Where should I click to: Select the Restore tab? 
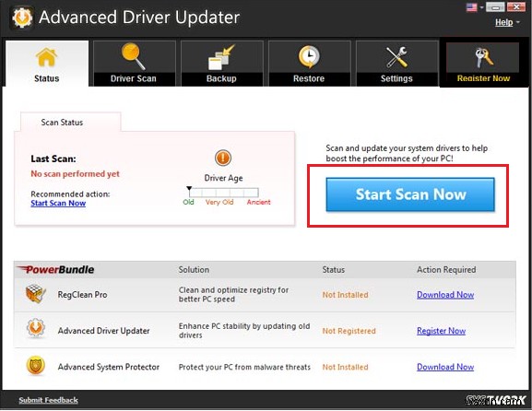point(310,64)
